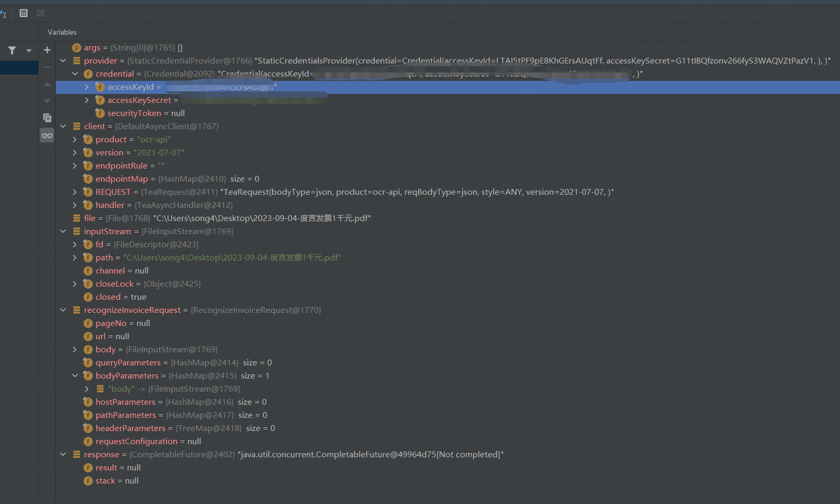Click the Run to Cursor icon
This screenshot has width=840, height=504.
pos(4,14)
